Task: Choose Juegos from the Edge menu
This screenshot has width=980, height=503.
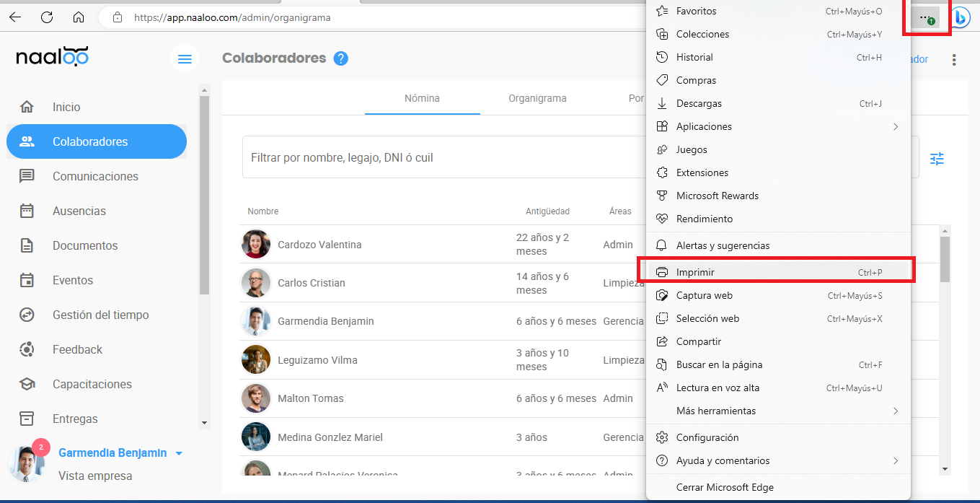Action: (778, 149)
